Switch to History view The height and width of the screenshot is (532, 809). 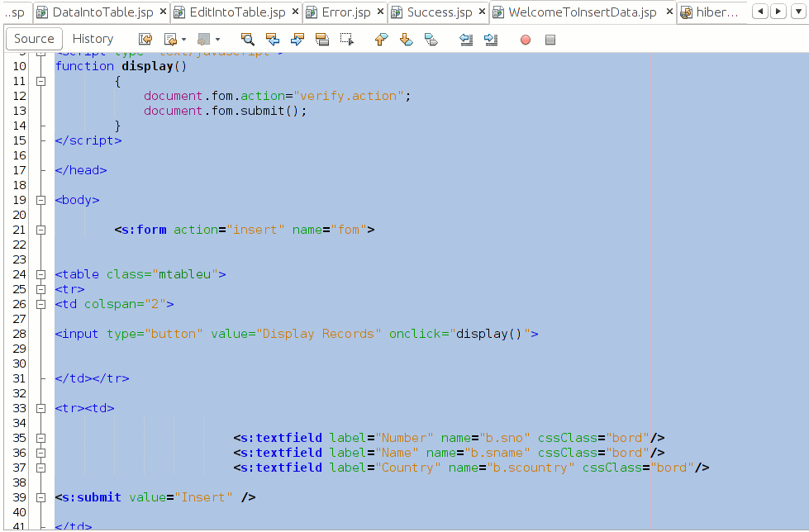coord(93,39)
